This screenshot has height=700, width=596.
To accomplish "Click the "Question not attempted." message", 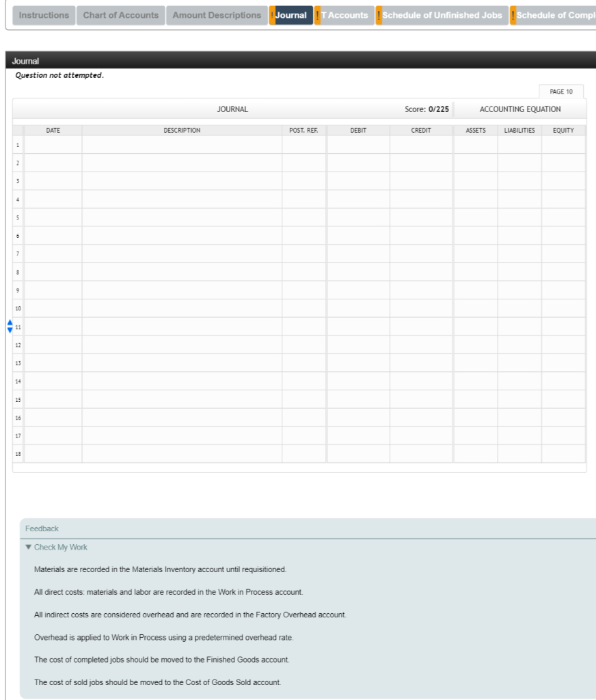I will coord(59,75).
